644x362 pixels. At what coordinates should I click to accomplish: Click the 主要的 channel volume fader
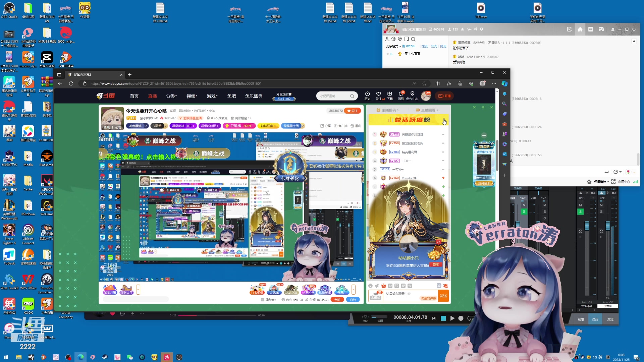[x=607, y=226]
